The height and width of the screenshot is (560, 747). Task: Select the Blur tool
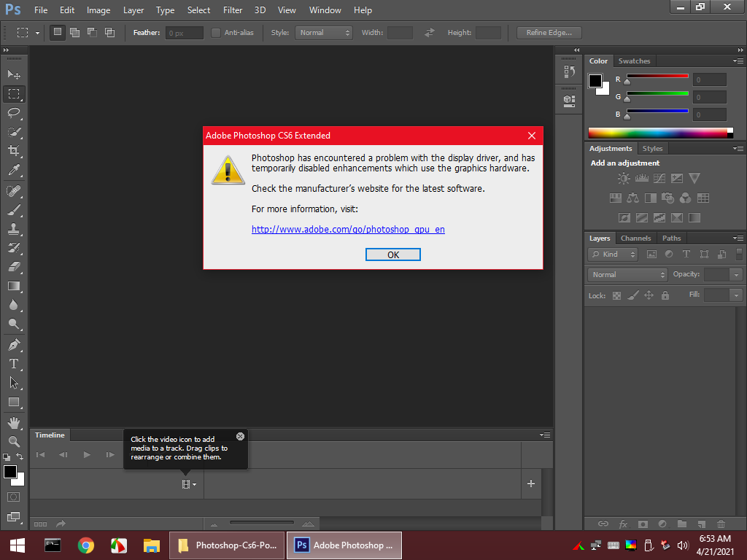pos(14,306)
